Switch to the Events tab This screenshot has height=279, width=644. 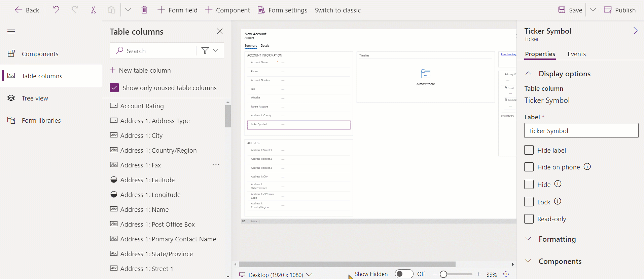(x=577, y=54)
